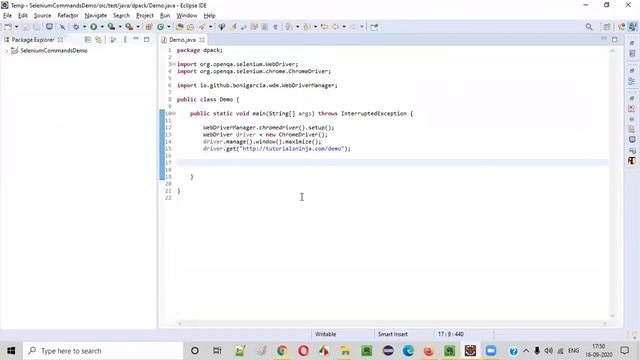Viewport: 640px width, 360px height.
Task: Expand the SeleniumCommandsDemo project node
Action: [7, 51]
